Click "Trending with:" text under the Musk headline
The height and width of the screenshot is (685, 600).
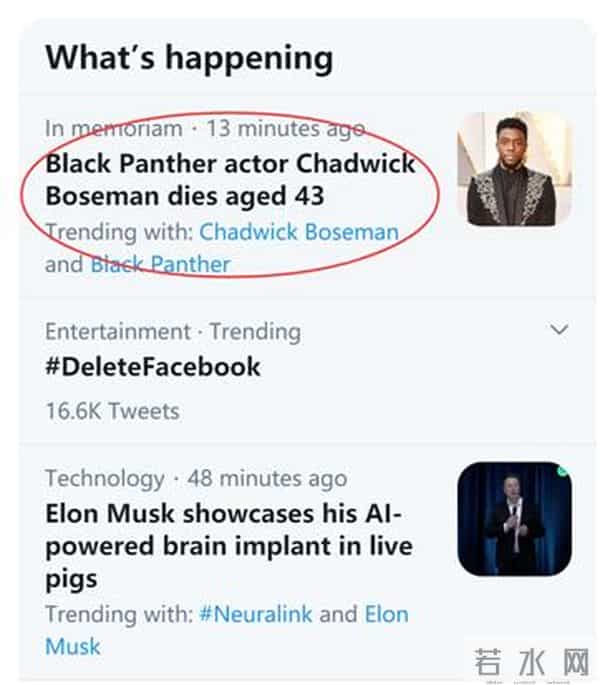(x=119, y=613)
